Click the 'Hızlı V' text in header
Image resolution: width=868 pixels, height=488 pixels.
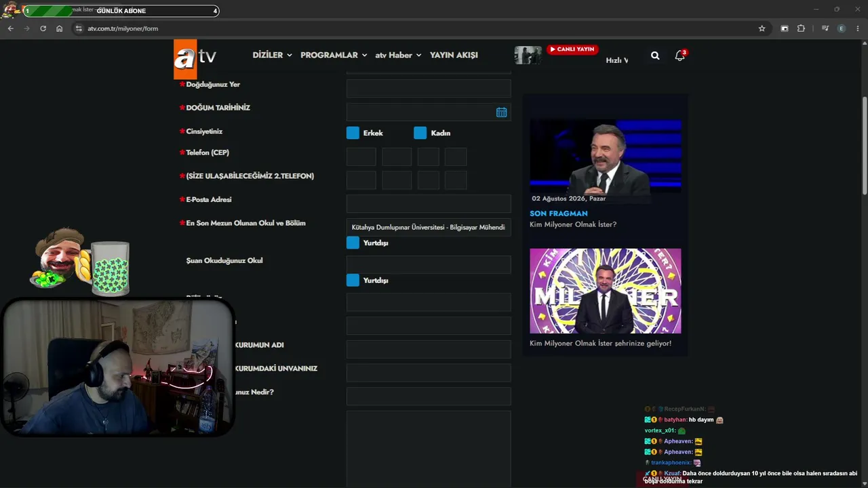click(x=617, y=60)
